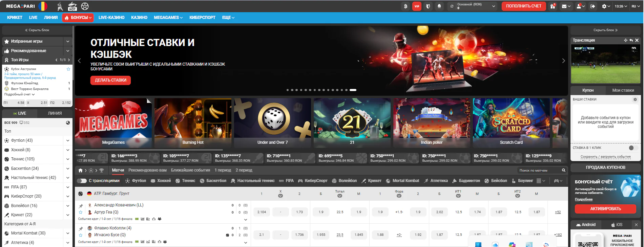The width and height of the screenshot is (644, 247).
Task: Open +52 more markets link
Action: [558, 212]
